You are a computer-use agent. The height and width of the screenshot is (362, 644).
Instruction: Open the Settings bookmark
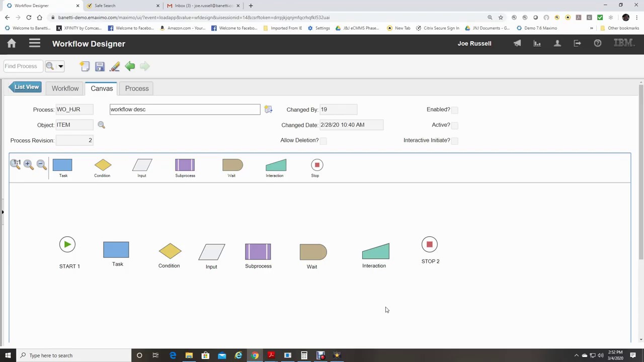coord(319,28)
